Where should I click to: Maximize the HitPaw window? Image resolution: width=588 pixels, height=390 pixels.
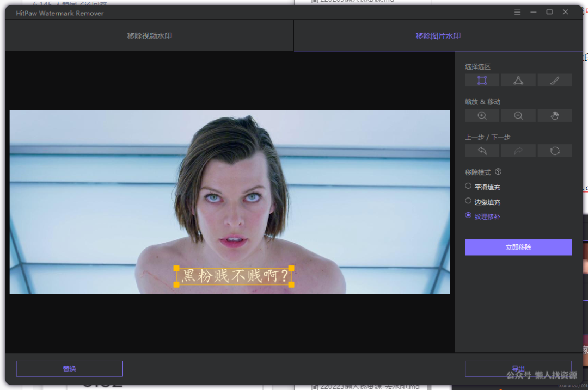549,12
